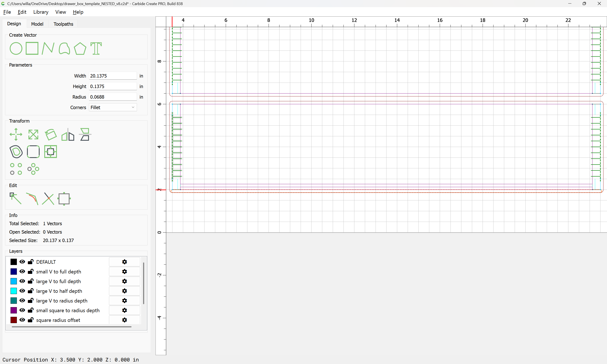This screenshot has height=364, width=607.
Task: Select the Circle vector creation tool
Action: [16, 48]
